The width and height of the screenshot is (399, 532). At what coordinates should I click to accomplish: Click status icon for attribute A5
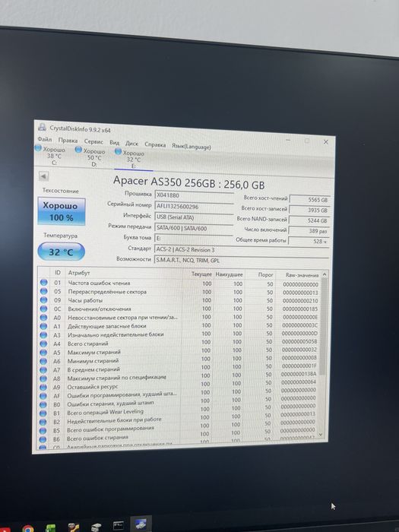[43, 353]
